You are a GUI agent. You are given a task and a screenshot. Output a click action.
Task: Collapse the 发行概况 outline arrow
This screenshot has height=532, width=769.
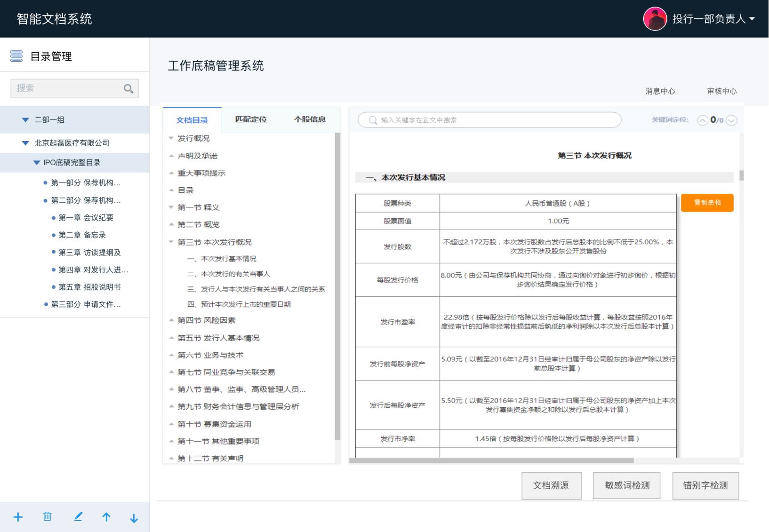click(x=171, y=138)
